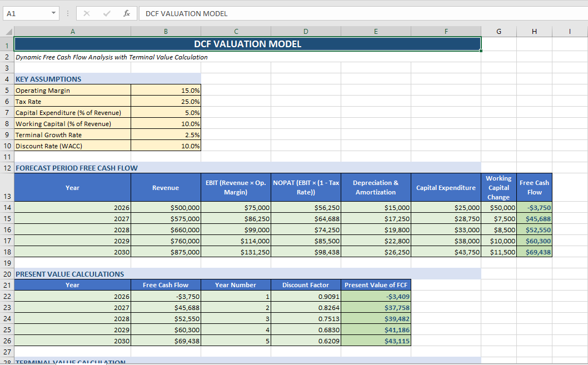Select the Discount Rate (WACC) 10.0% cell
This screenshot has height=365, width=588.
tap(166, 146)
